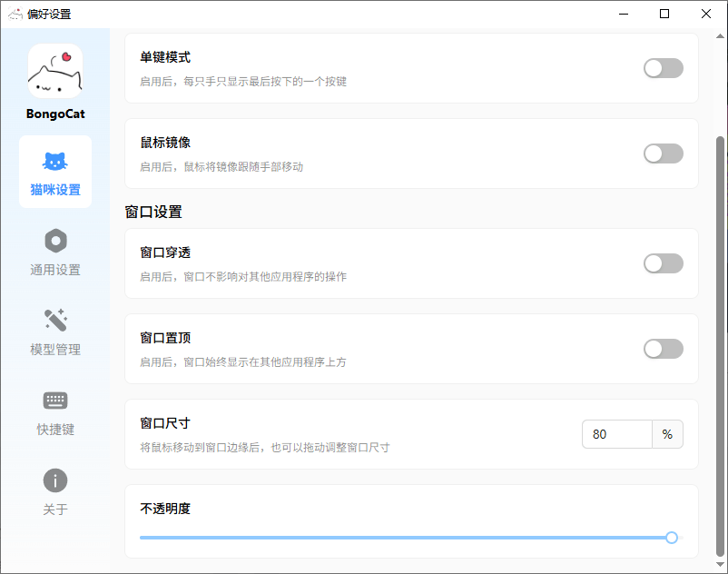728x574 pixels.
Task: Open the keyboard icon for 快捷键
Action: point(54,401)
